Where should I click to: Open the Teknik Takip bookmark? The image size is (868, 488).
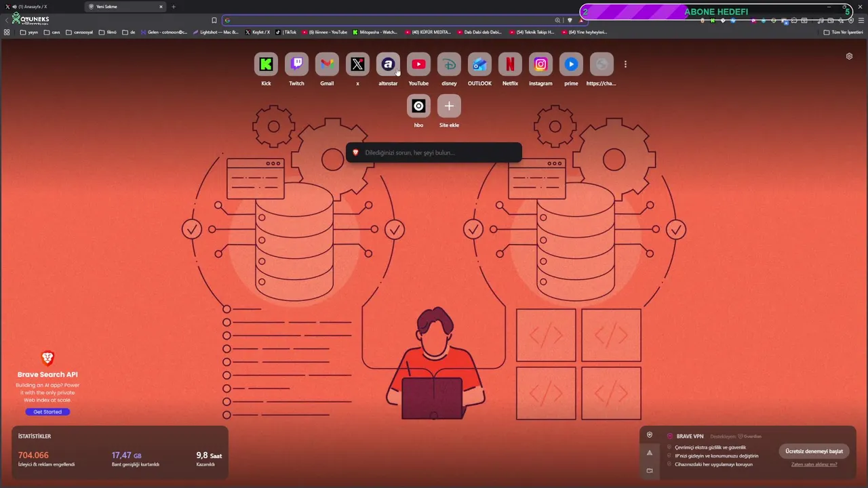(x=532, y=32)
